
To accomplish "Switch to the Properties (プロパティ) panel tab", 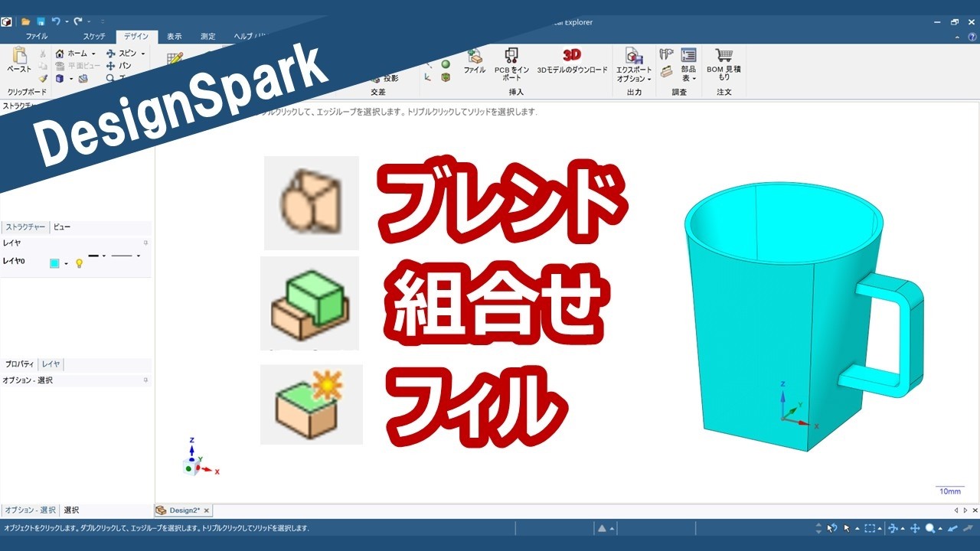I will [x=20, y=364].
